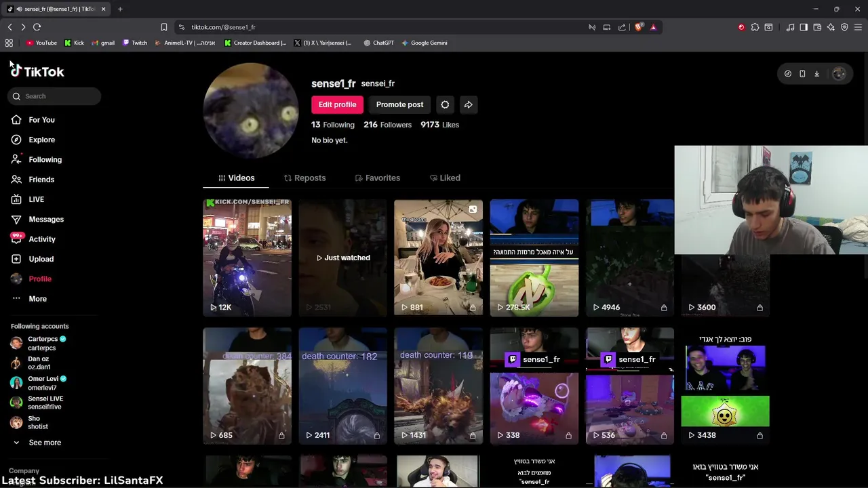
Task: Open the Twitch bookmark
Action: coord(135,43)
